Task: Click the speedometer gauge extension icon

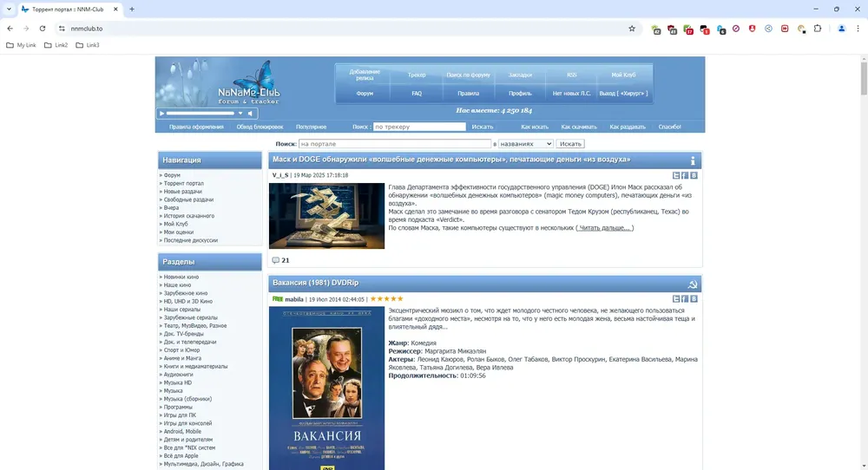Action: pyautogui.click(x=801, y=29)
